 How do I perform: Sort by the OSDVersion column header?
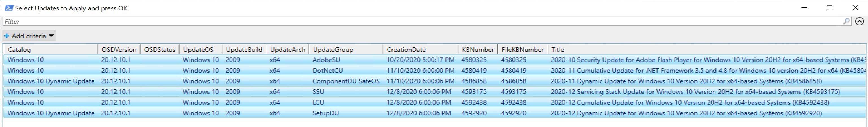(x=119, y=49)
